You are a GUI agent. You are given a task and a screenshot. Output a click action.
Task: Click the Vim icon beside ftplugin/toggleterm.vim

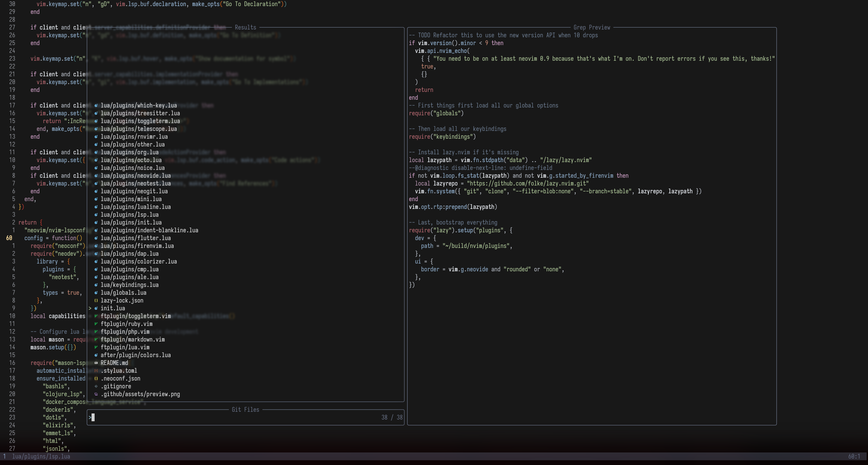click(96, 316)
